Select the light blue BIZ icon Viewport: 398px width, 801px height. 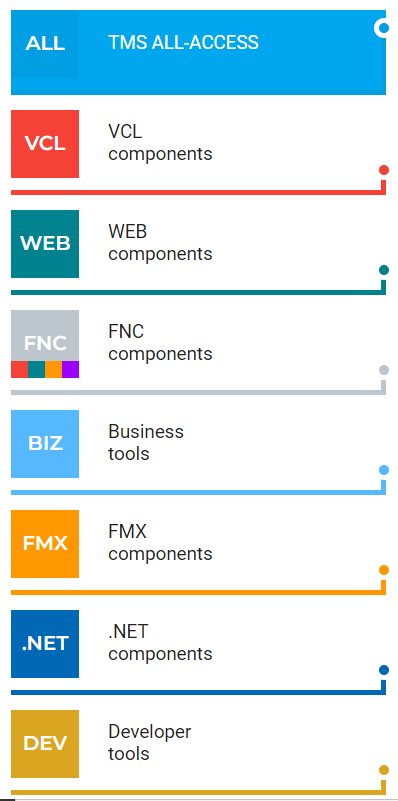pos(45,444)
